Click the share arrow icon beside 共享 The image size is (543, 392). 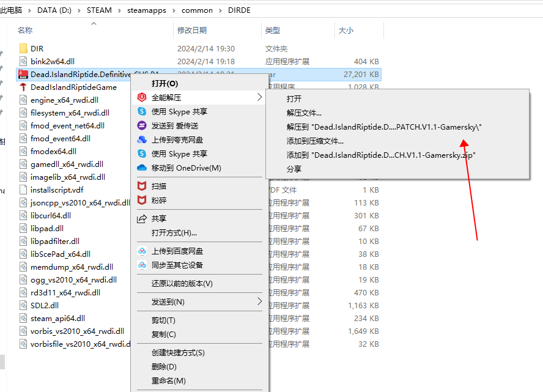pyautogui.click(x=142, y=218)
